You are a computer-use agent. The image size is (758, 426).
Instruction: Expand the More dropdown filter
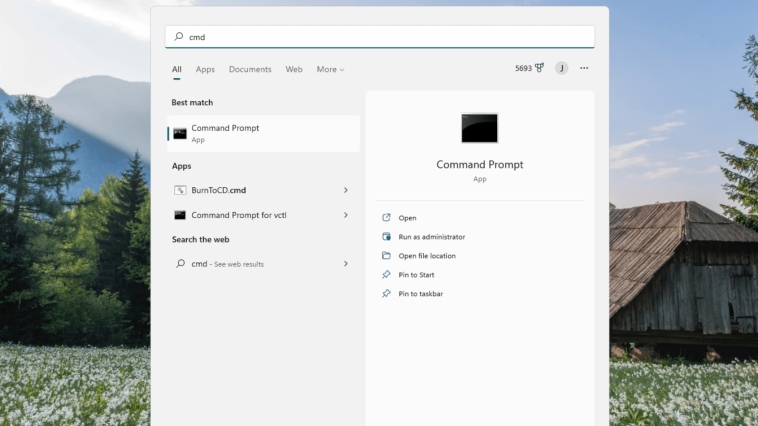(x=331, y=69)
